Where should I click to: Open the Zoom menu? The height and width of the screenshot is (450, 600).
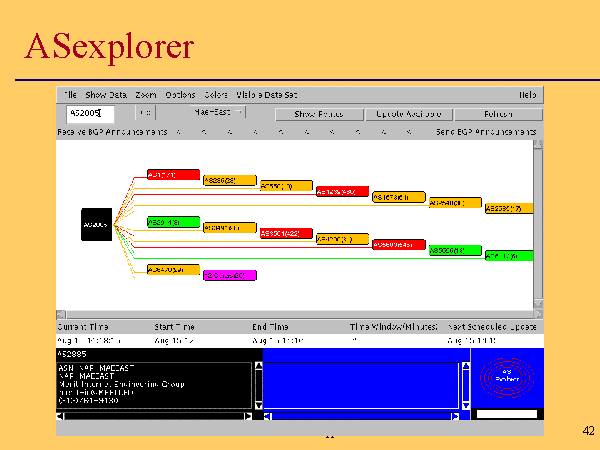[x=146, y=94]
